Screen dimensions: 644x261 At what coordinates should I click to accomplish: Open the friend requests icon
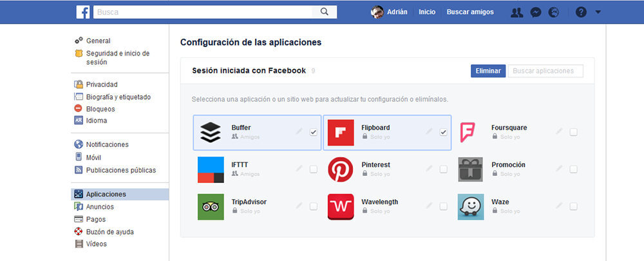(x=516, y=12)
